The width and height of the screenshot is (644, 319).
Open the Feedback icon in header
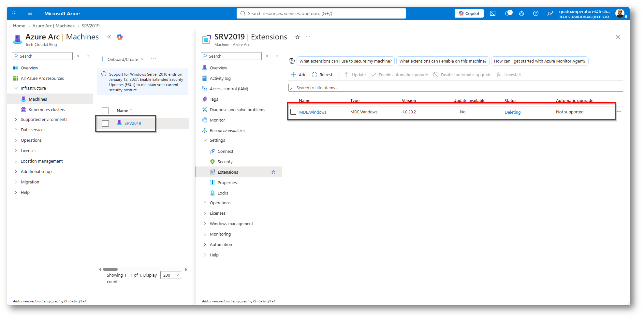[550, 13]
